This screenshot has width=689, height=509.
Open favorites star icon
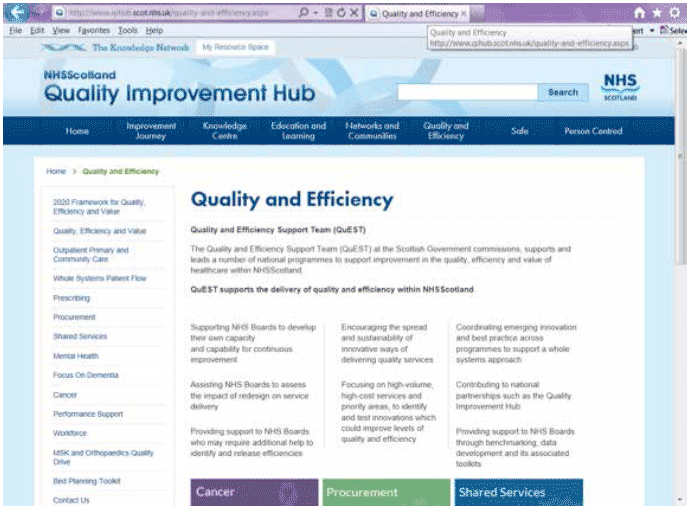(x=657, y=13)
